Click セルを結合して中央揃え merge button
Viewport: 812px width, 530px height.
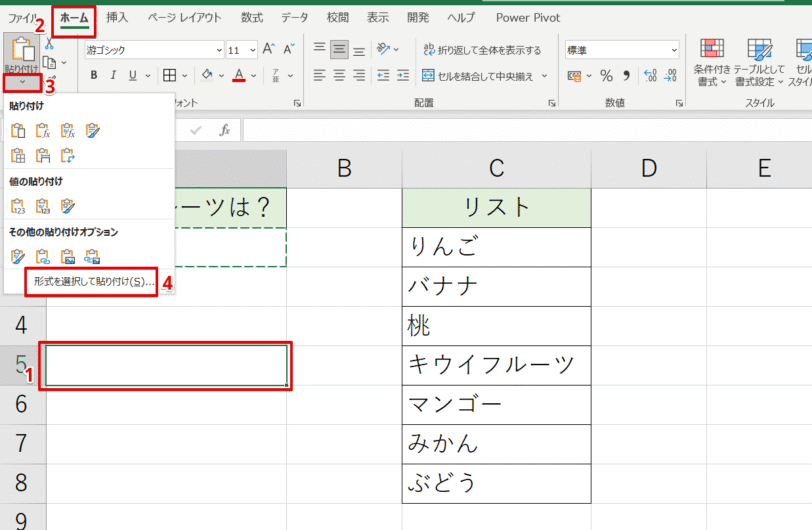(477, 76)
